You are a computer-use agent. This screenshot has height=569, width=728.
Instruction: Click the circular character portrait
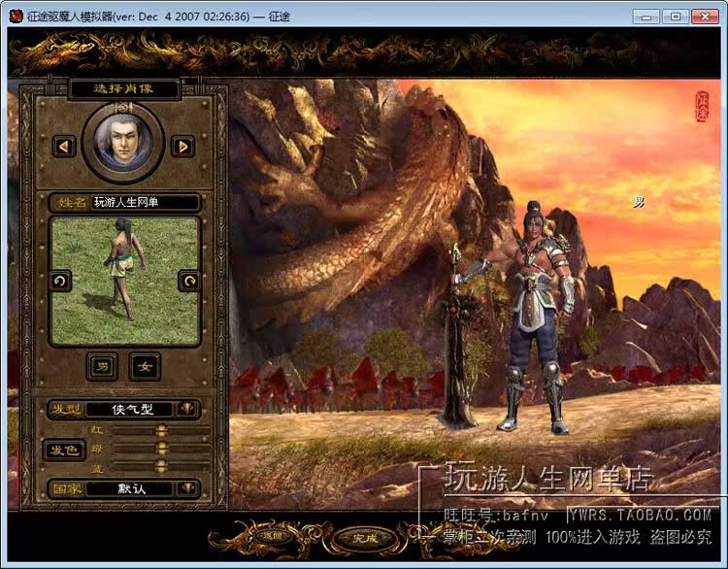(x=122, y=140)
